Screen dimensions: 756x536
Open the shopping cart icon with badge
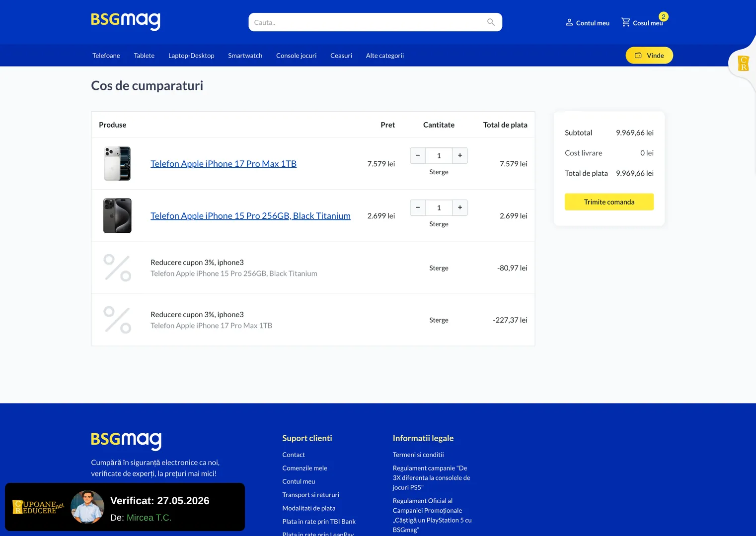626,22
